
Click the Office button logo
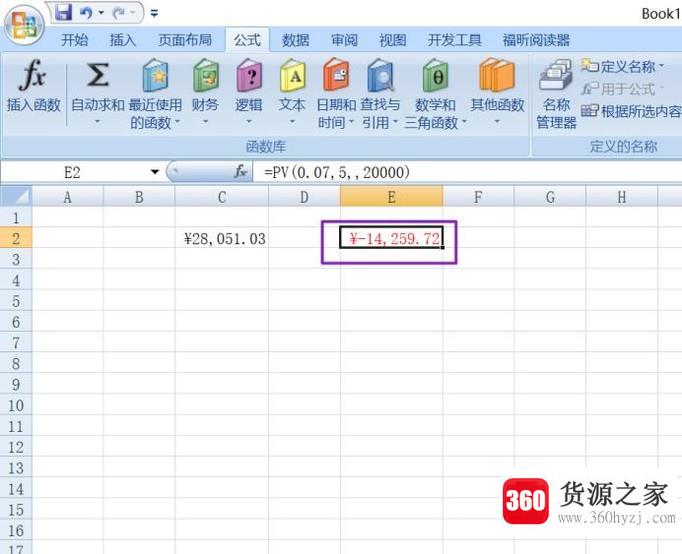[x=24, y=25]
